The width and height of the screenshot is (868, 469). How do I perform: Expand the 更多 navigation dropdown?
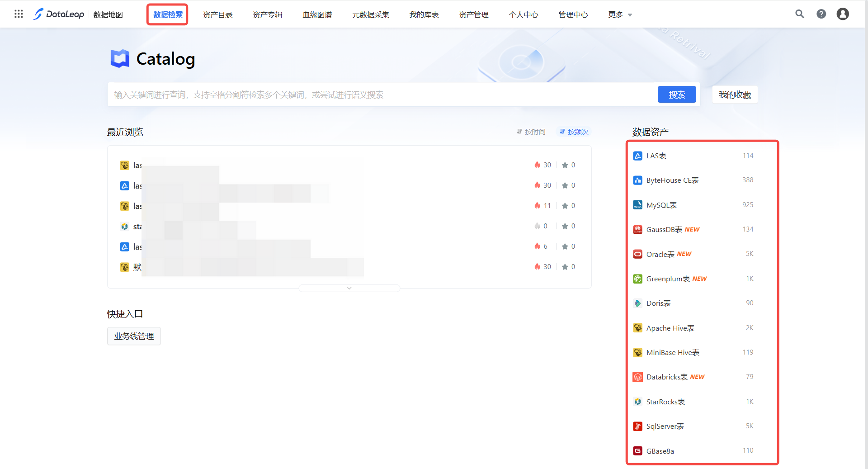pos(620,14)
